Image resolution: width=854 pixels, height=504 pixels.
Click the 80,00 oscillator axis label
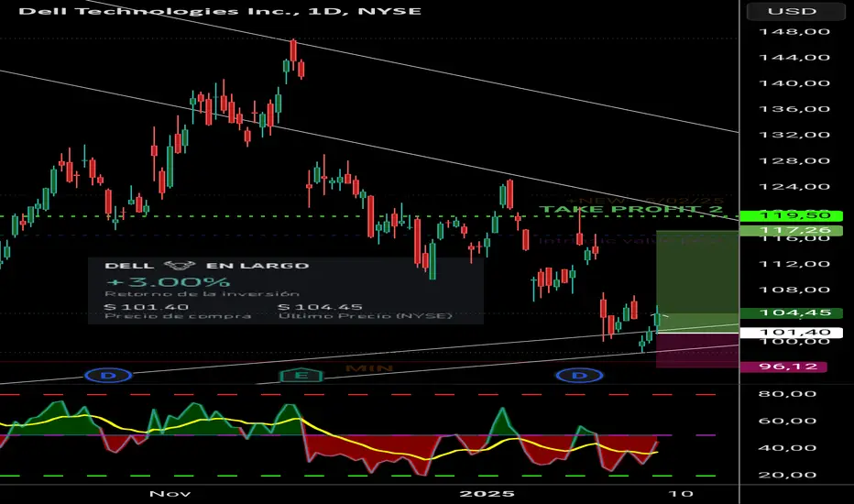coord(787,394)
